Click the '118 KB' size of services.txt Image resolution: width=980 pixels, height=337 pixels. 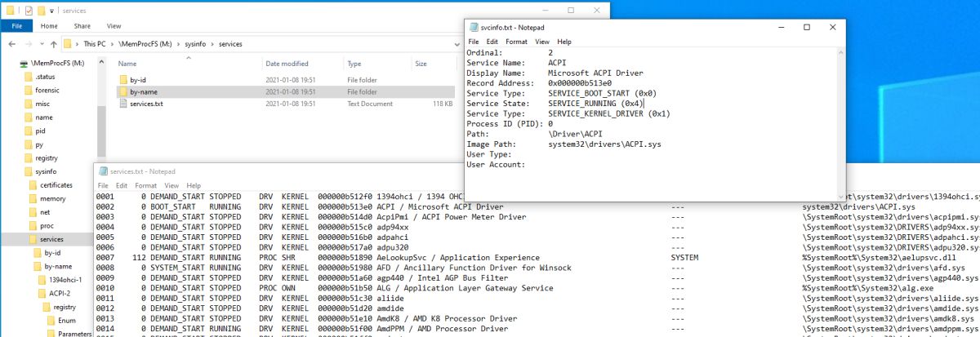pyautogui.click(x=443, y=104)
